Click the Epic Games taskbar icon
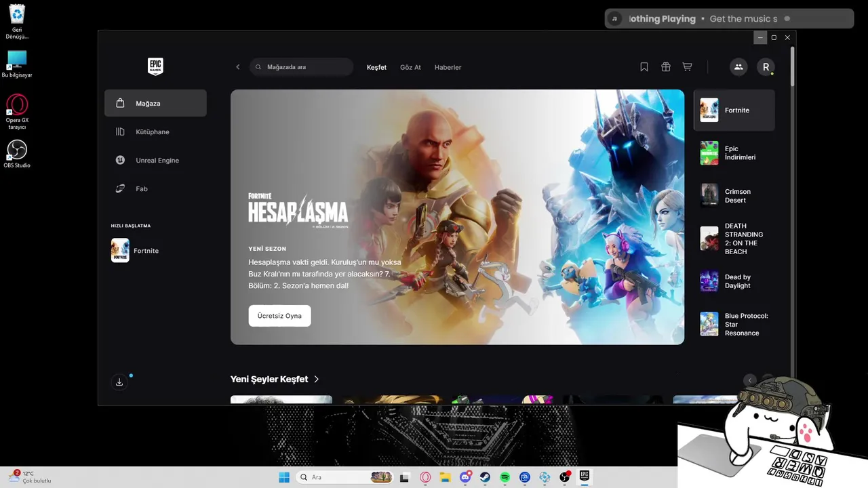The image size is (868, 488). pyautogui.click(x=585, y=477)
